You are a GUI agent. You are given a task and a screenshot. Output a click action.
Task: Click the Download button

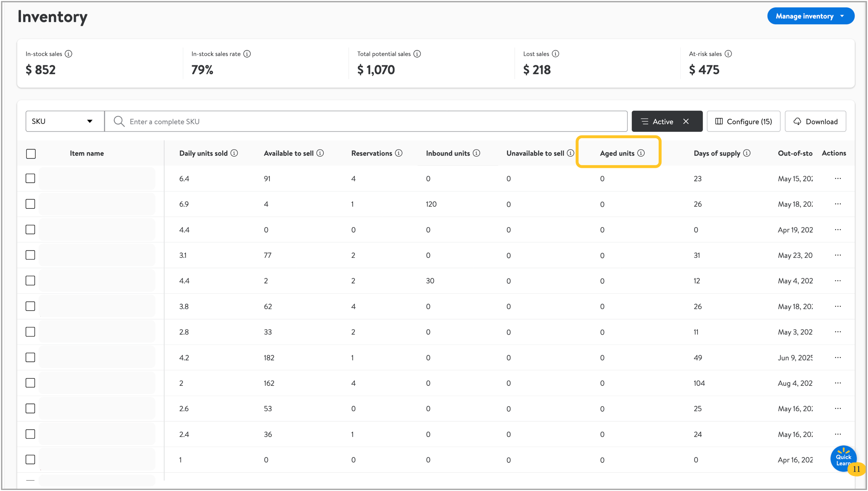coord(815,121)
